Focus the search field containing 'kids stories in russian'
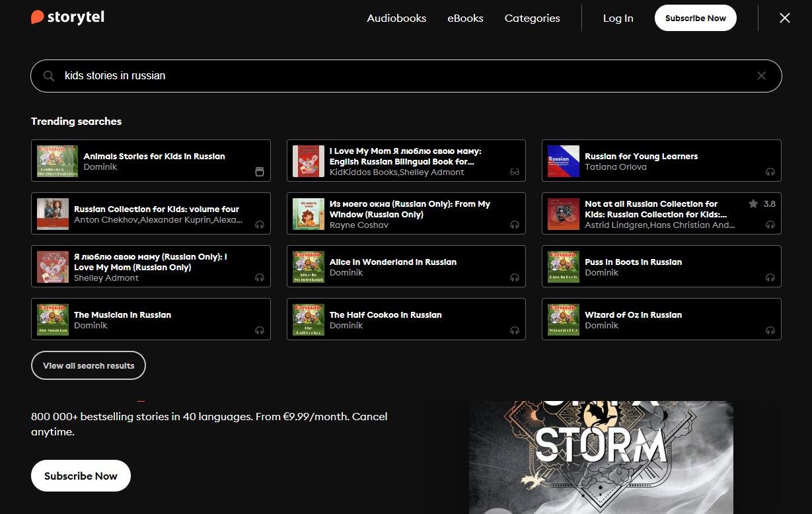 [406, 76]
